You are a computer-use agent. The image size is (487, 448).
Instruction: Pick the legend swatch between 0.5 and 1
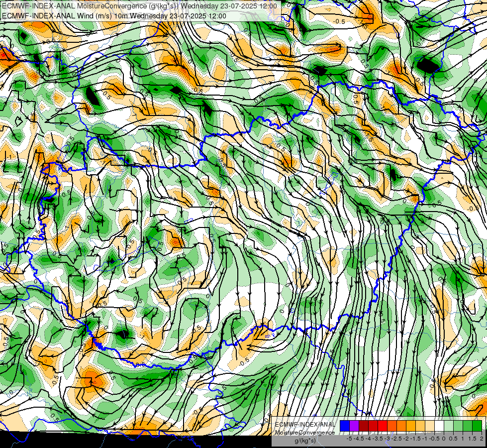(x=458, y=426)
